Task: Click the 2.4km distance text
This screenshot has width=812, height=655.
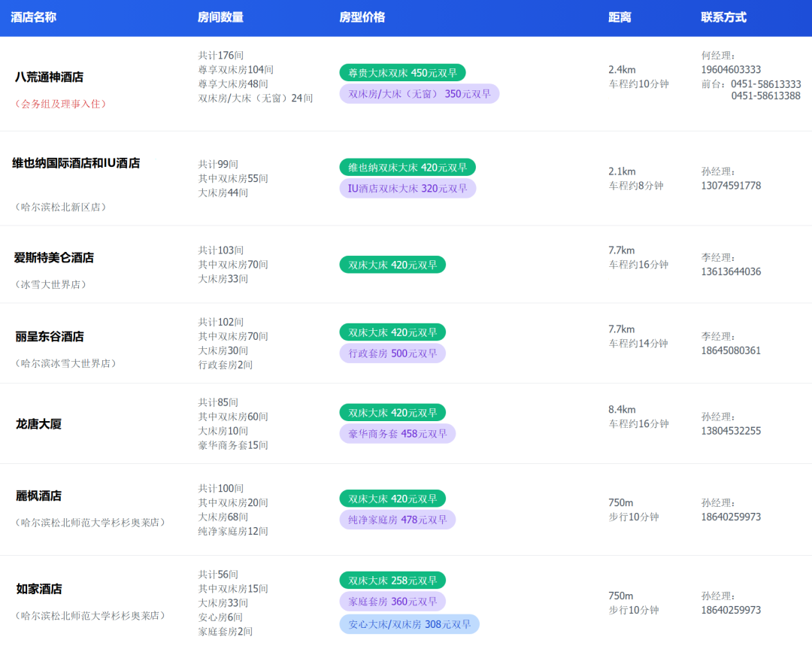Action: [622, 69]
